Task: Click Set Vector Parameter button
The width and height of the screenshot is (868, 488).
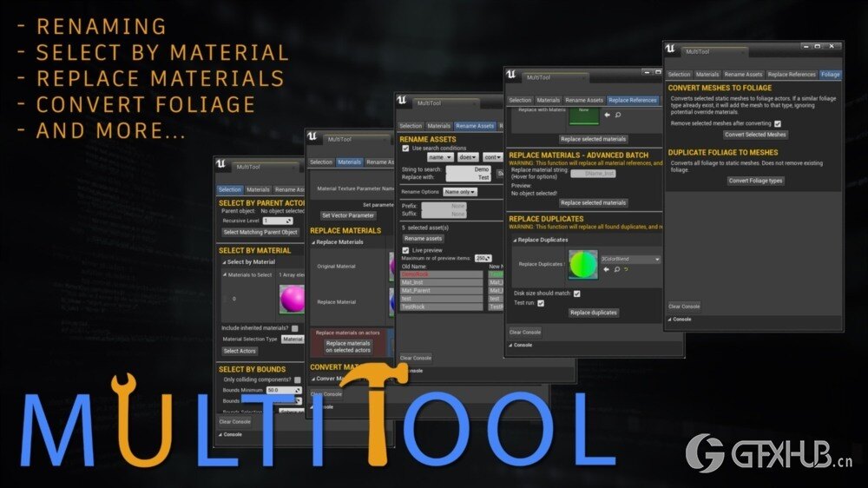Action: tap(348, 215)
